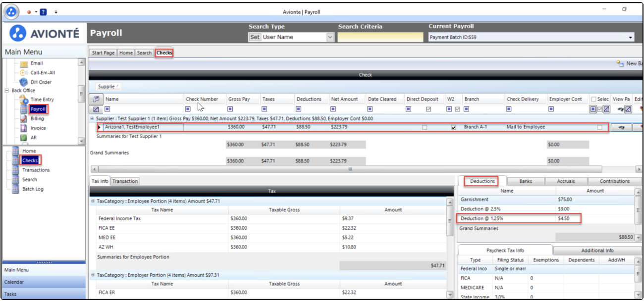Switch to the Start Page tab
Viewport: 644px width, 302px height.
(103, 53)
